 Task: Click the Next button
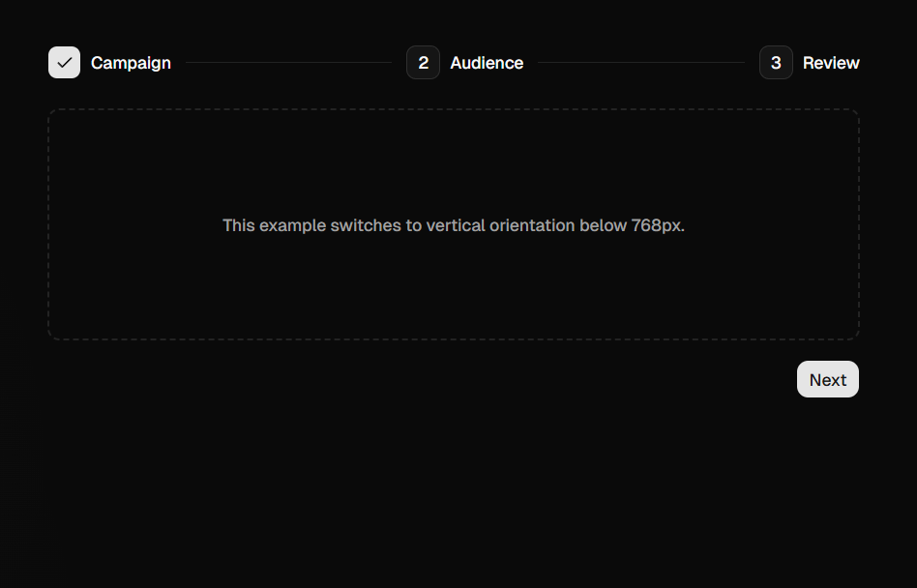point(827,379)
